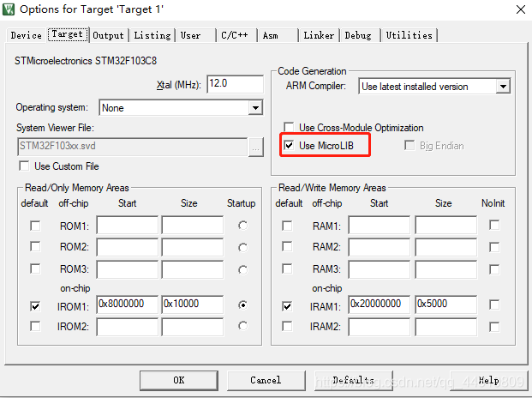Click the ROM1 Start field

click(128, 225)
